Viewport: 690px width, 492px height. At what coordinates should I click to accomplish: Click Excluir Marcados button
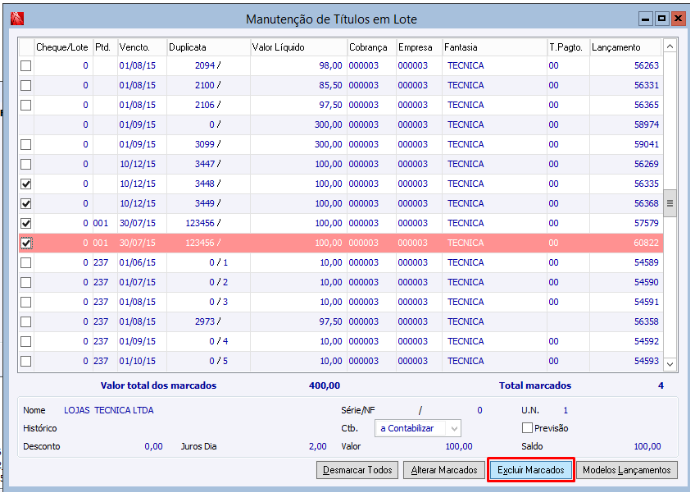tap(531, 470)
